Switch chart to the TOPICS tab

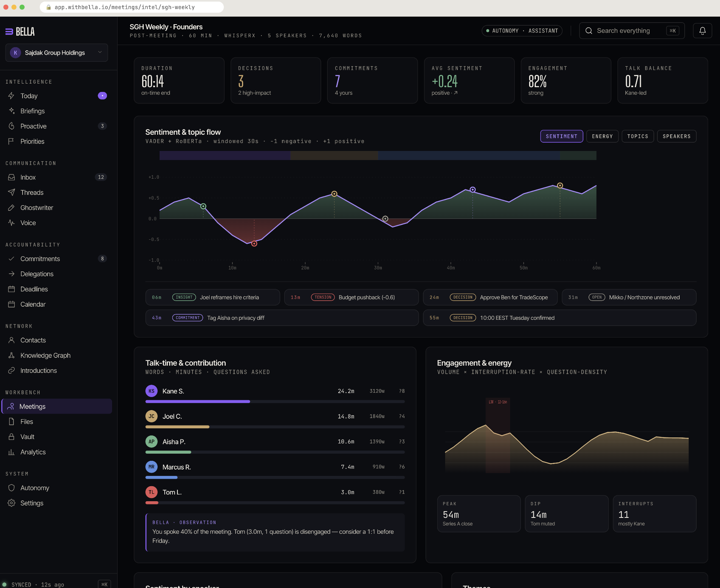[638, 136]
